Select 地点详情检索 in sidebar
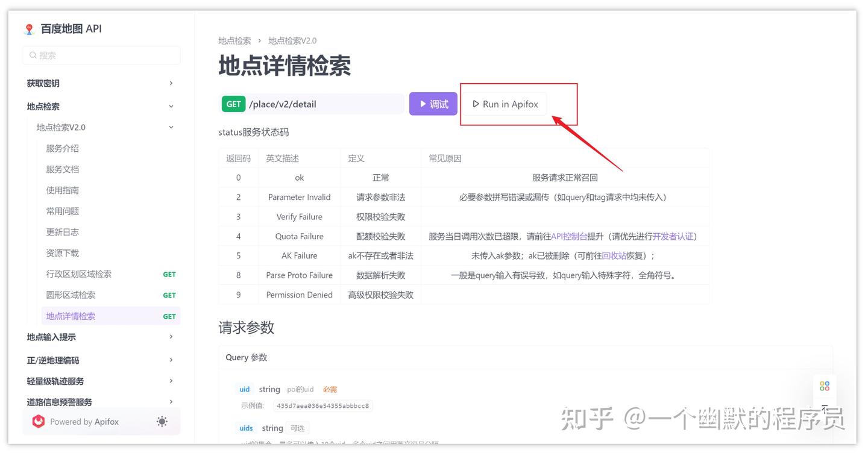This screenshot has height=453, width=868. (x=111, y=316)
